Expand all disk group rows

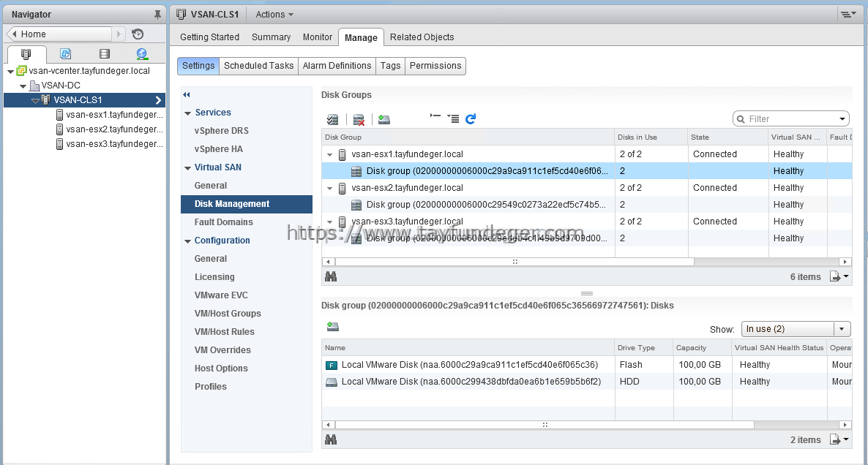[x=453, y=119]
